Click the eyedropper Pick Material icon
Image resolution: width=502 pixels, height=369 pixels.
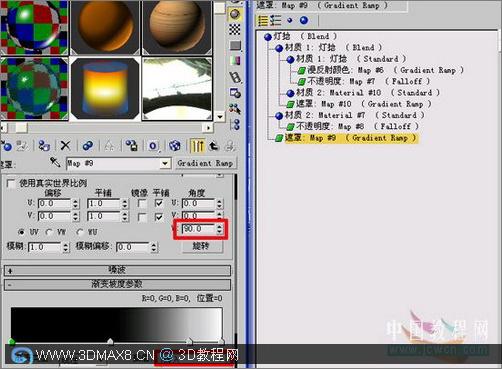(55, 162)
